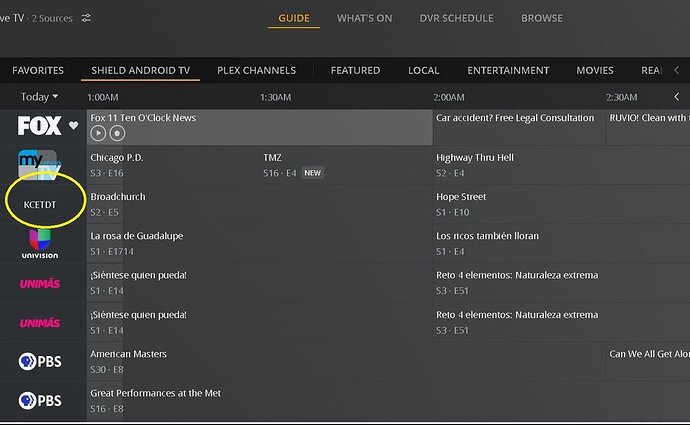Select the KCETDT channel label
This screenshot has height=425, width=690.
pos(40,205)
